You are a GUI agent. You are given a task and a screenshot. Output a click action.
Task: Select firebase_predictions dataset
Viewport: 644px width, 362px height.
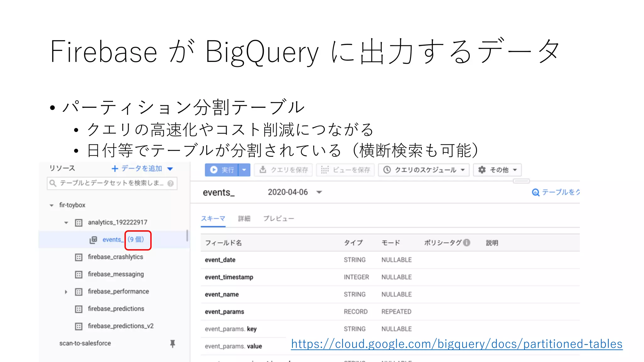(116, 309)
